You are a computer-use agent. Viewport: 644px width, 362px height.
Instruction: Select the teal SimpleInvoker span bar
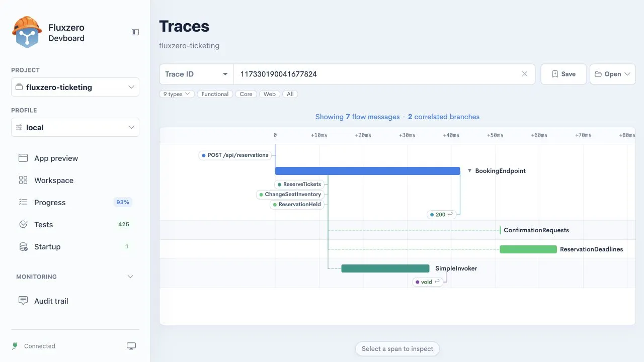point(385,268)
